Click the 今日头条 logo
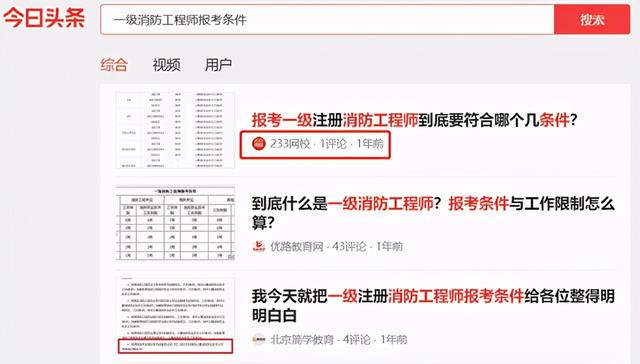This screenshot has height=364, width=640. tap(44, 18)
